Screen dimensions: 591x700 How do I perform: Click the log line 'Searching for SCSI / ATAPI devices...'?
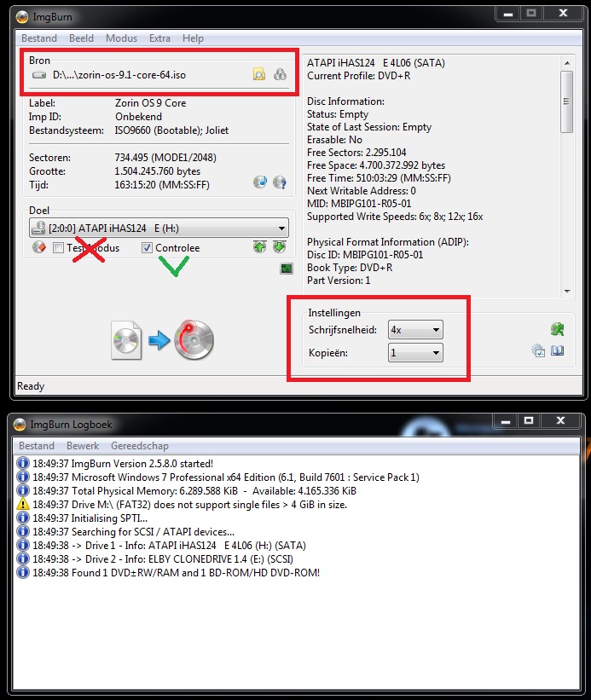pyautogui.click(x=134, y=531)
